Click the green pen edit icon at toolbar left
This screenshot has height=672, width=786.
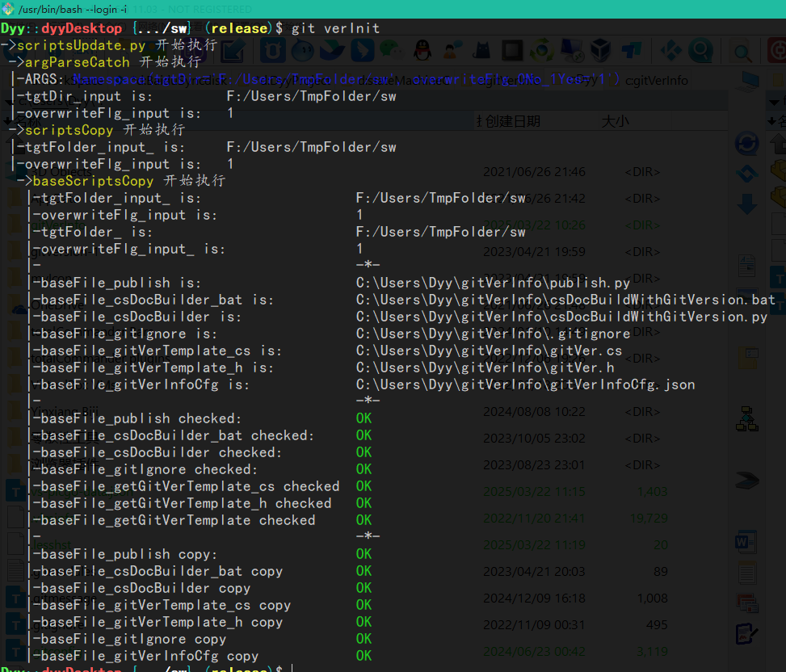232,50
